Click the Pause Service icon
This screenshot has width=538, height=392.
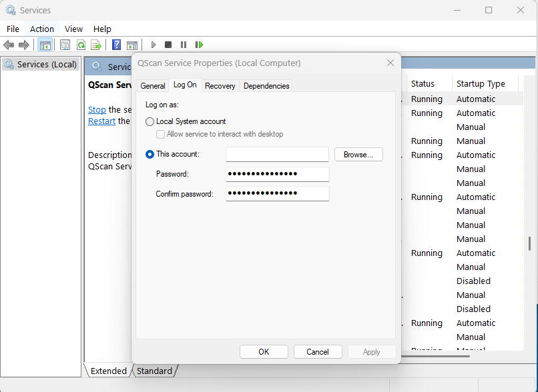point(184,45)
